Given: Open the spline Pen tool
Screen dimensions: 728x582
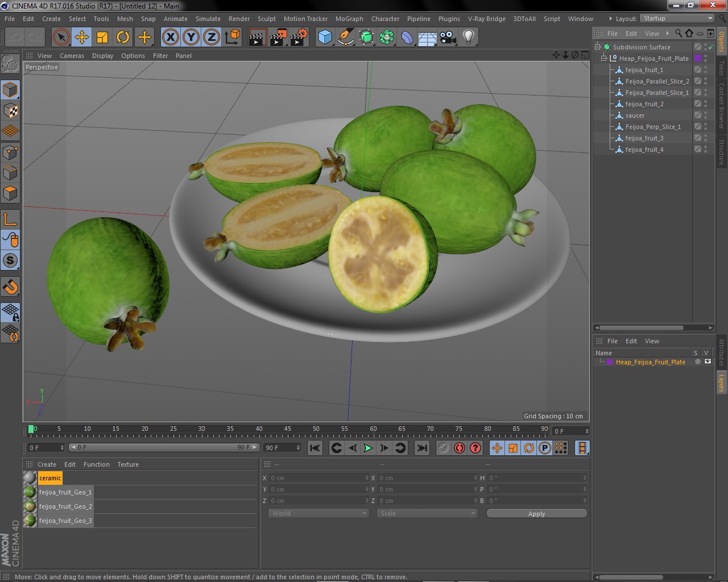Looking at the screenshot, I should coord(345,38).
